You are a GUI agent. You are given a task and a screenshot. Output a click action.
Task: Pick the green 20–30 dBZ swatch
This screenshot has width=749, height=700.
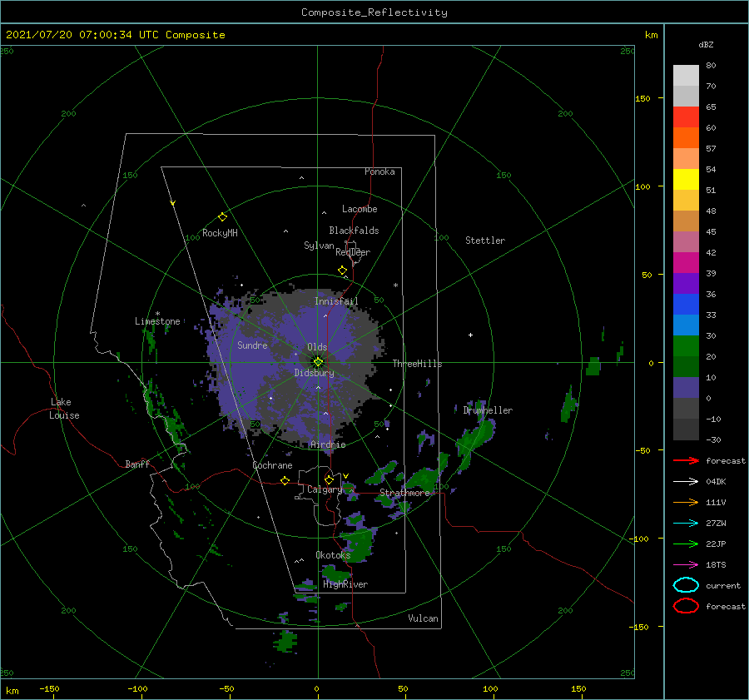point(686,346)
